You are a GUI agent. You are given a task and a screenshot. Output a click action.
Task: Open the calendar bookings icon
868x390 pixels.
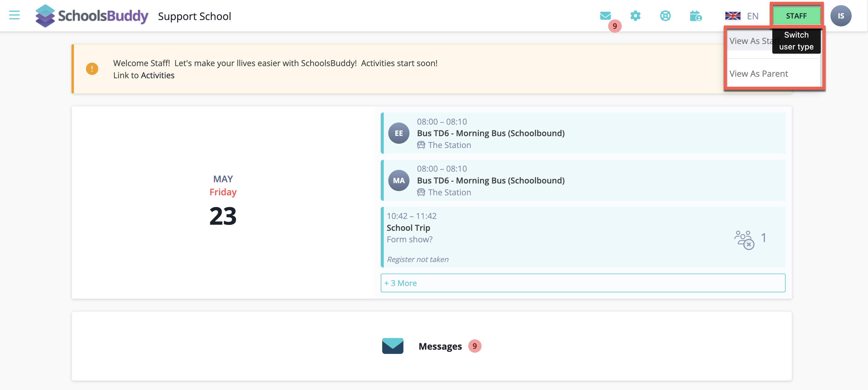click(x=695, y=16)
